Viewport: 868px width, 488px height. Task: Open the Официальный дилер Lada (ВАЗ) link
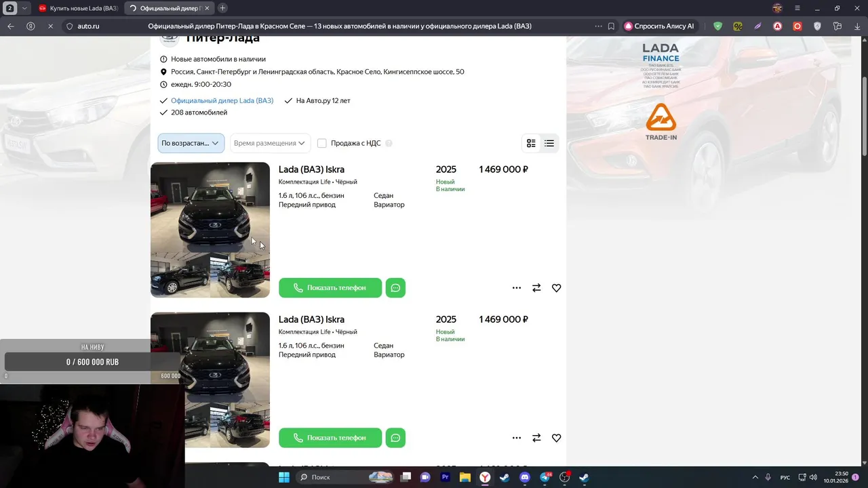222,100
